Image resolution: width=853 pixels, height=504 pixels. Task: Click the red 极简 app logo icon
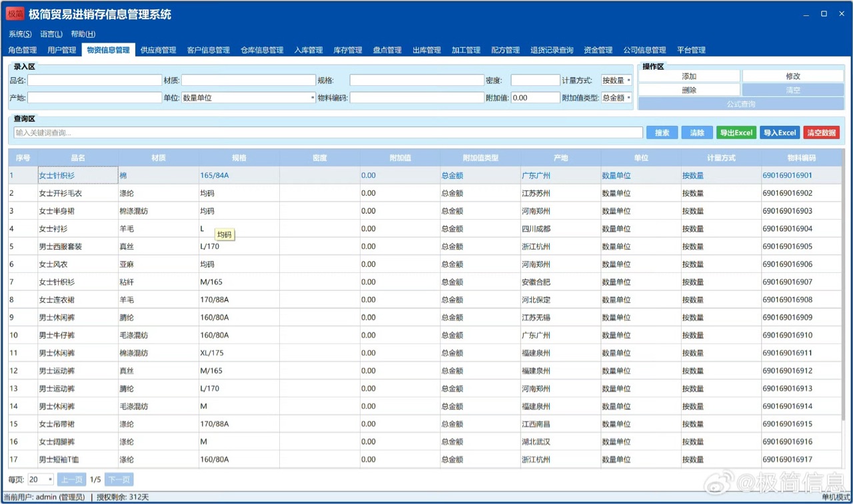pos(15,14)
